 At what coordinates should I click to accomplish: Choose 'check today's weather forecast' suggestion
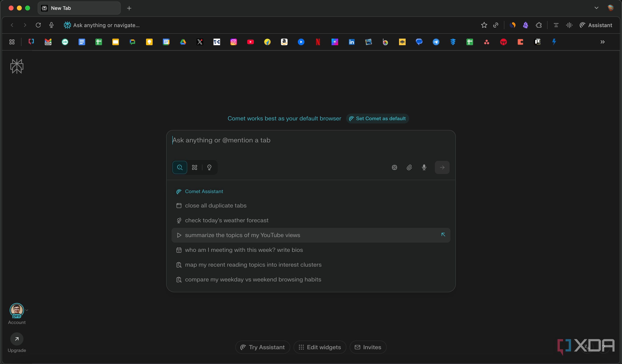(311, 220)
